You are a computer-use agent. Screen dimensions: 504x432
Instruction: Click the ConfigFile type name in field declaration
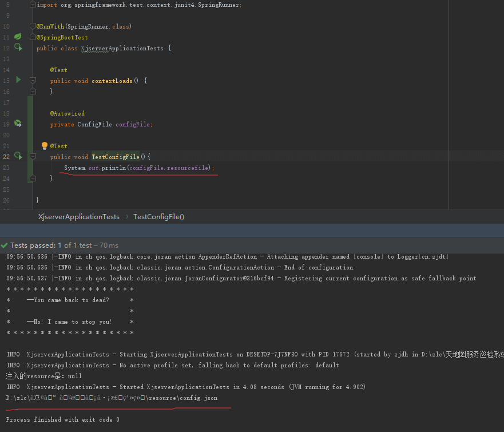tap(94, 124)
